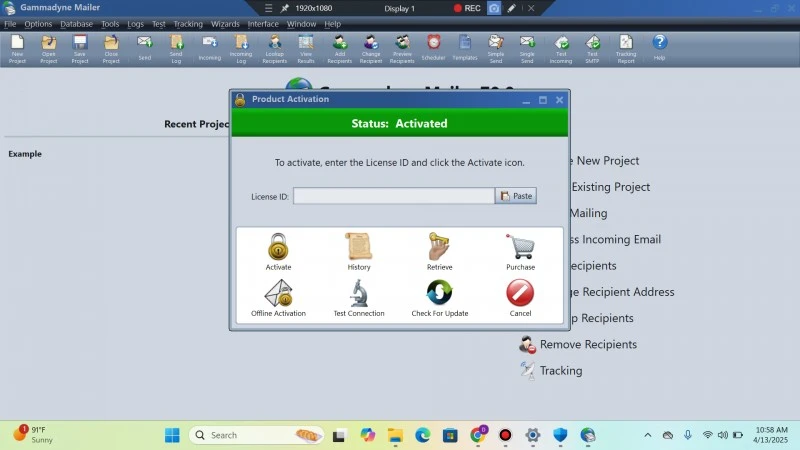The height and width of the screenshot is (450, 800).
Task: Show hidden icons in the system tray
Action: [x=647, y=435]
